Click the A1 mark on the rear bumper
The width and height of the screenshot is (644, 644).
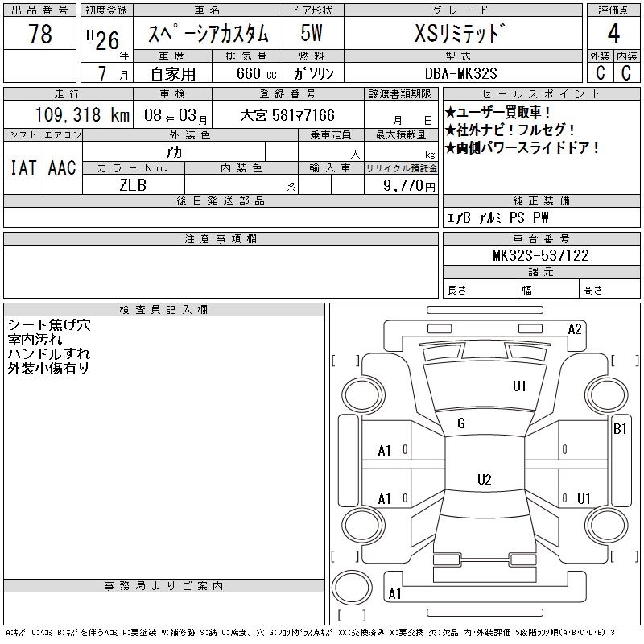click(x=394, y=594)
